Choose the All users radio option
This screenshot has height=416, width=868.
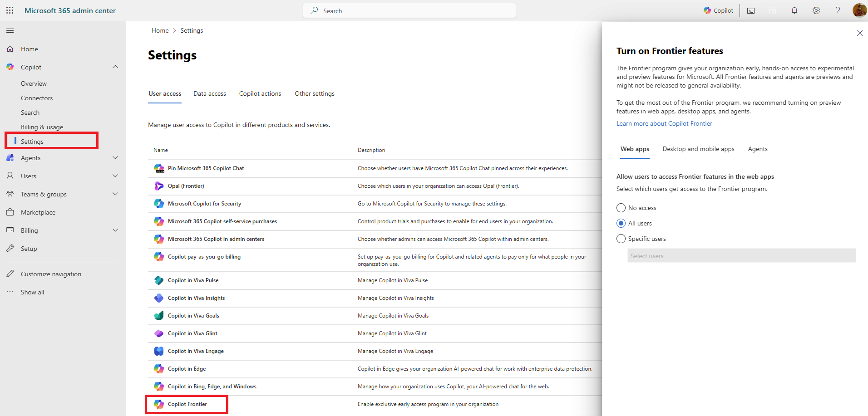click(x=621, y=223)
